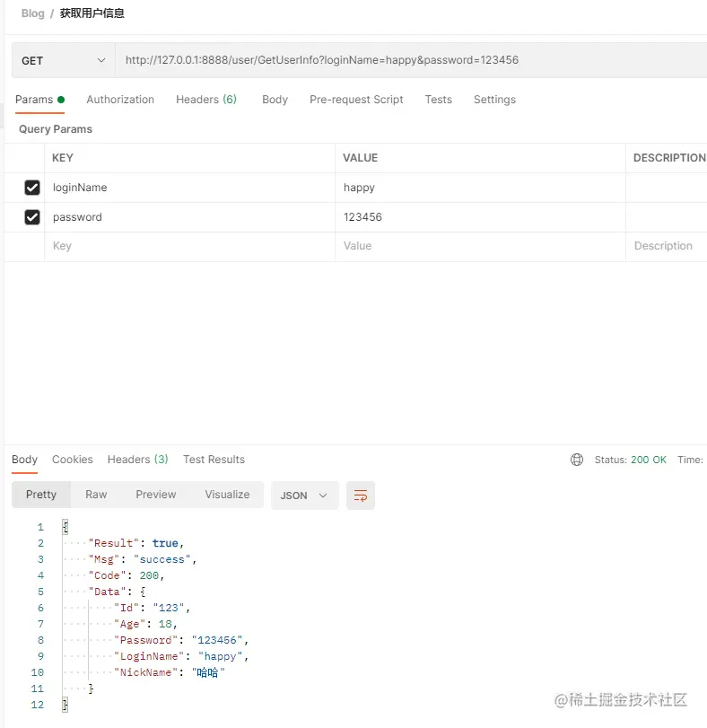Open the Pre-request Script tab
The width and height of the screenshot is (707, 728).
tap(356, 100)
